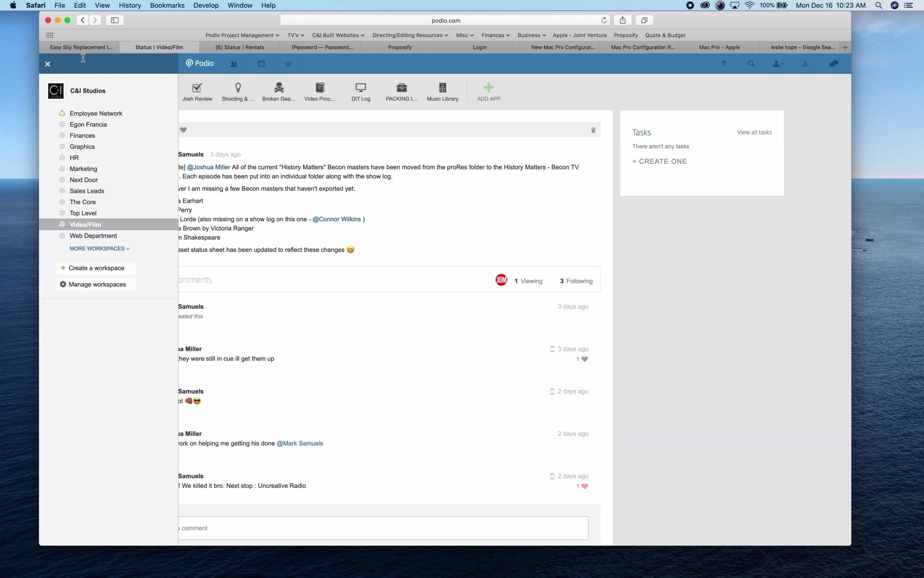This screenshot has height=578, width=924.
Task: Click the JOM viewer avatar
Action: [501, 280]
